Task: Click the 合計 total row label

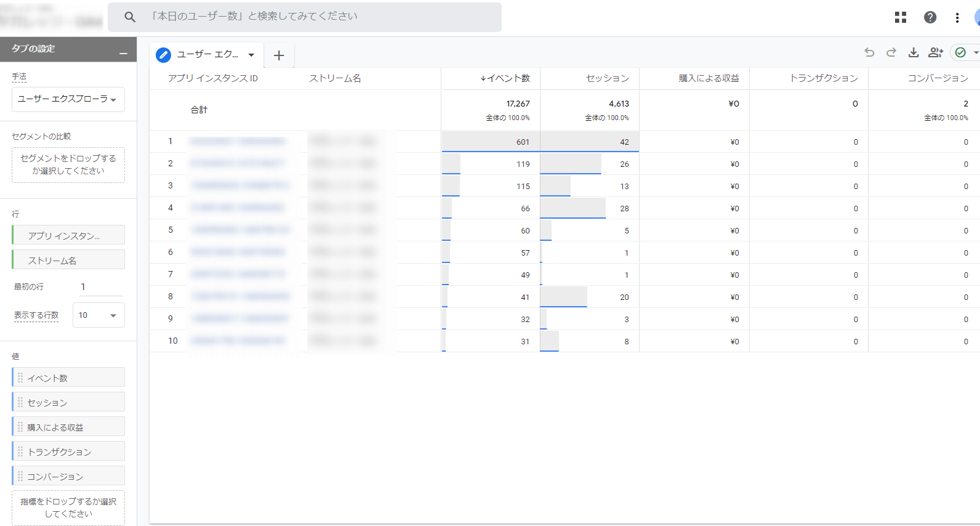Action: pyautogui.click(x=199, y=110)
